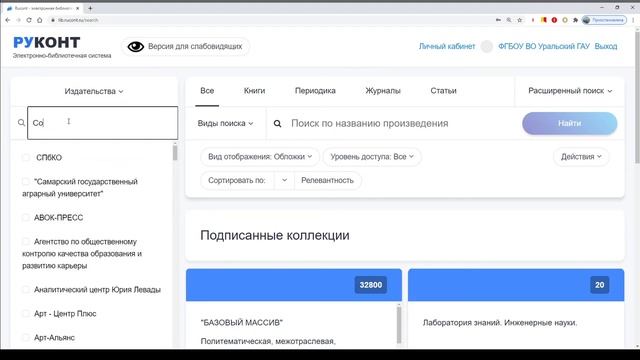
Task: Open the Виды поиска dropdown
Action: tap(225, 123)
